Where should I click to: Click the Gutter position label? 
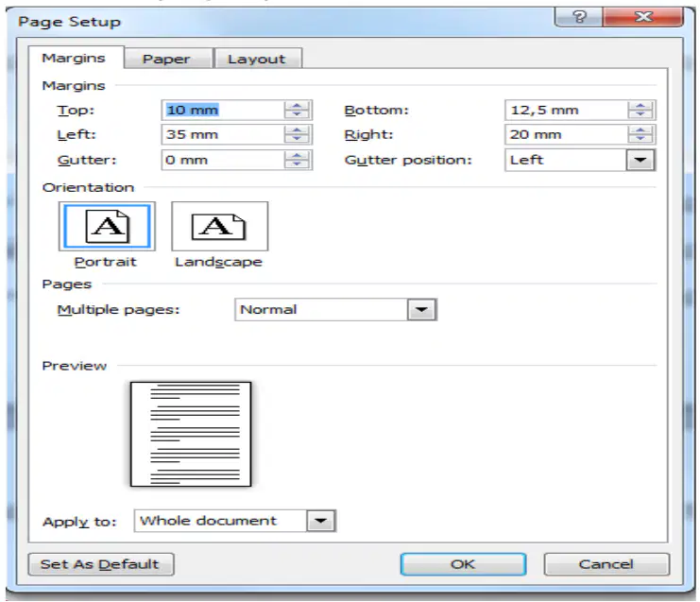(408, 160)
